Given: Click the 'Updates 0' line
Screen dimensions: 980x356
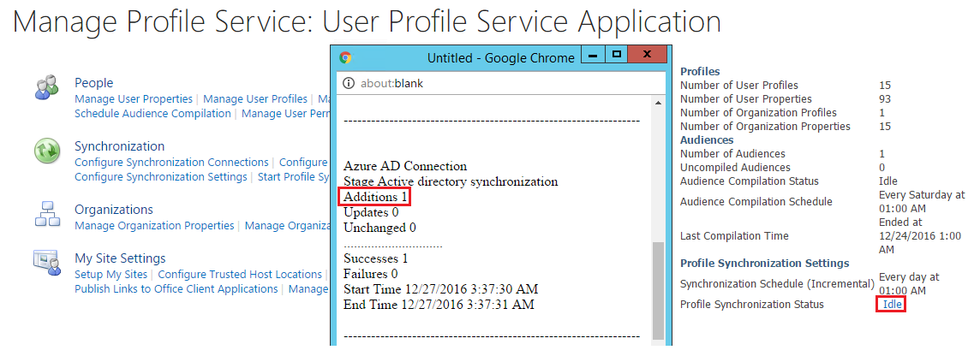Looking at the screenshot, I should (371, 213).
